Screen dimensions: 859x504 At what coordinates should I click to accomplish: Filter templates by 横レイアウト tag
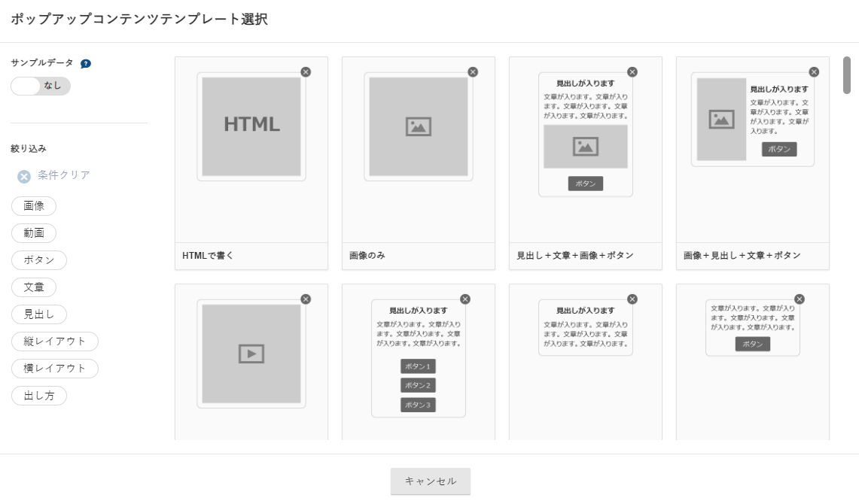coord(55,369)
